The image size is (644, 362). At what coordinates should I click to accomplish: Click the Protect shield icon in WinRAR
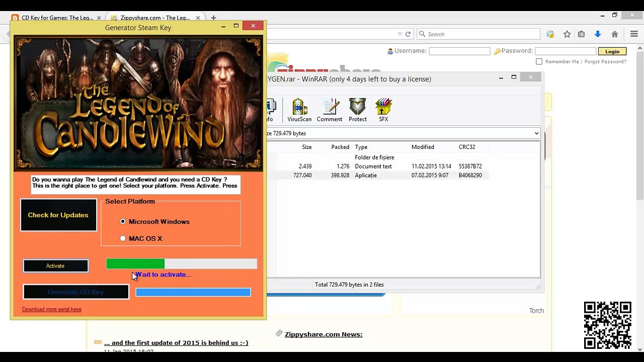click(358, 110)
